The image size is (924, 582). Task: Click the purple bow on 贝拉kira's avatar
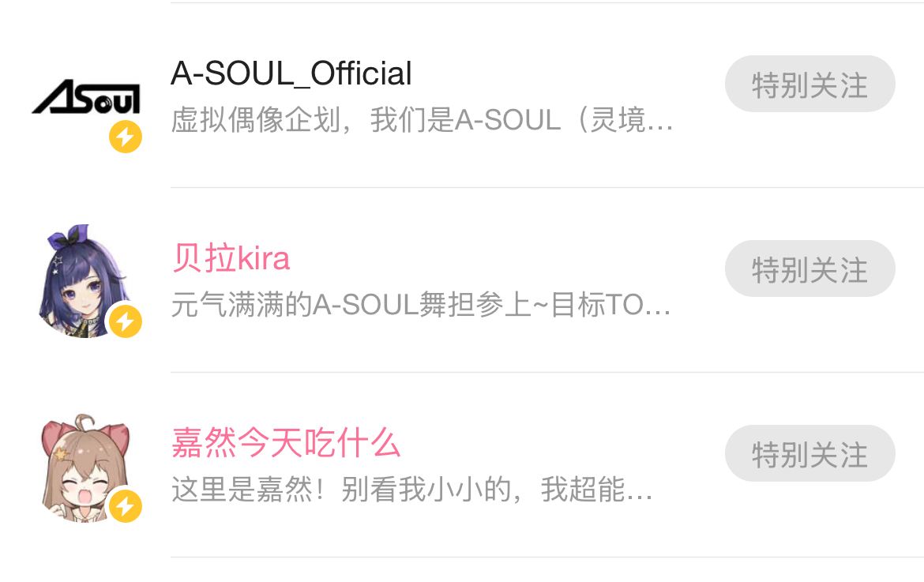point(78,235)
